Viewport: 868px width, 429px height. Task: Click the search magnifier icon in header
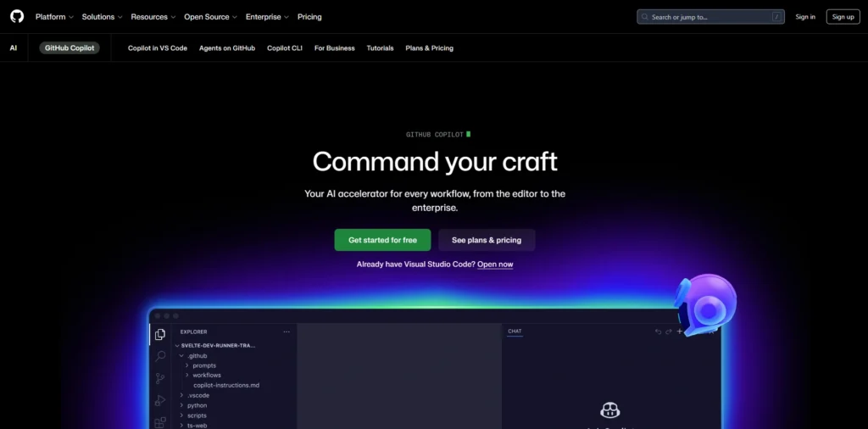click(x=645, y=17)
